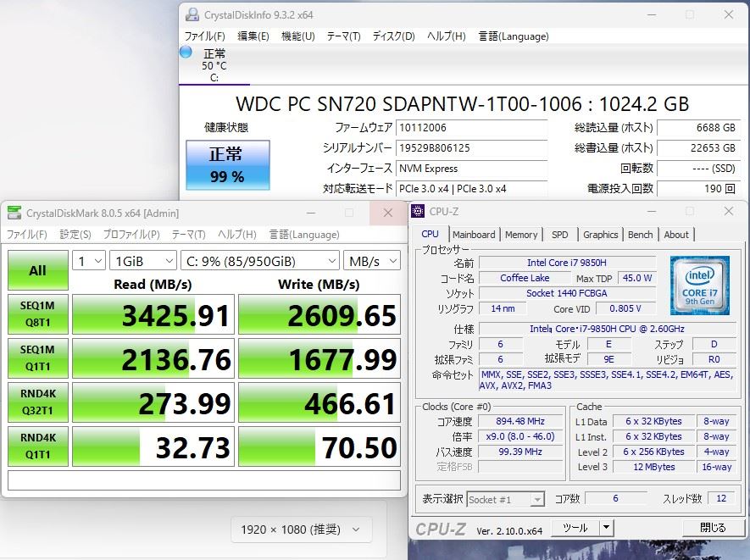Click the blue health status circle for drive C:

[186, 52]
